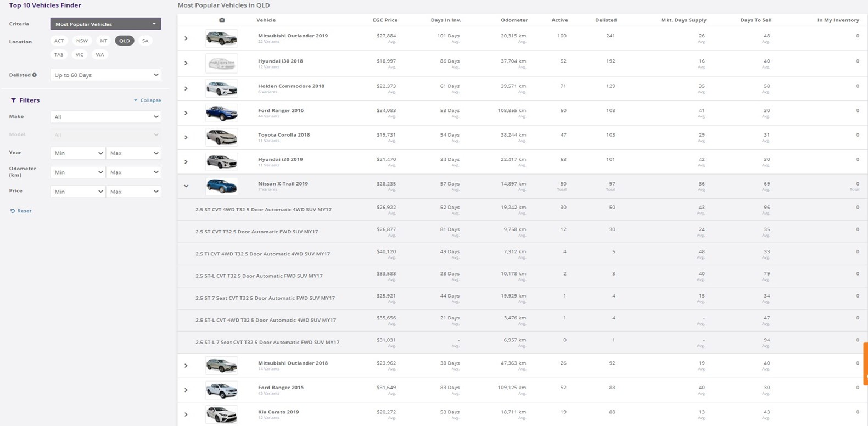Sort by the Days To Sell column header

pos(755,20)
